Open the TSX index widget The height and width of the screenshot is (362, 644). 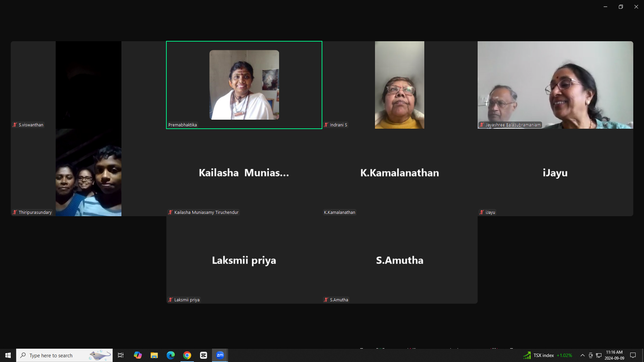coord(547,355)
